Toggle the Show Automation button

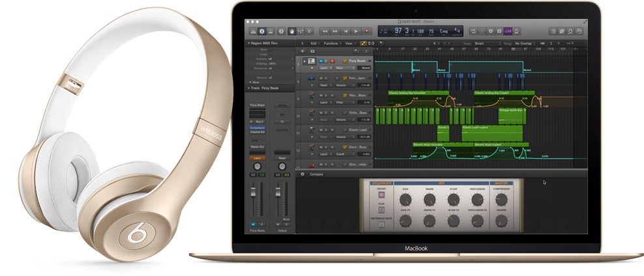tap(364, 43)
